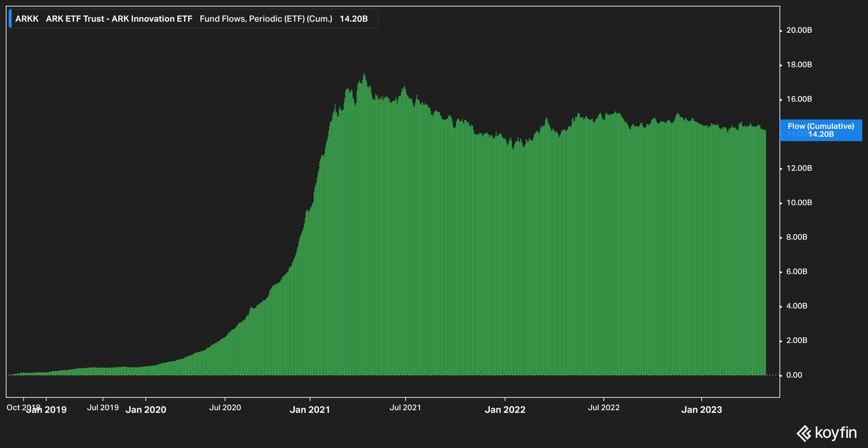Click the 20.00B y-axis label
Viewport: 868px width, 448px height.
point(799,30)
